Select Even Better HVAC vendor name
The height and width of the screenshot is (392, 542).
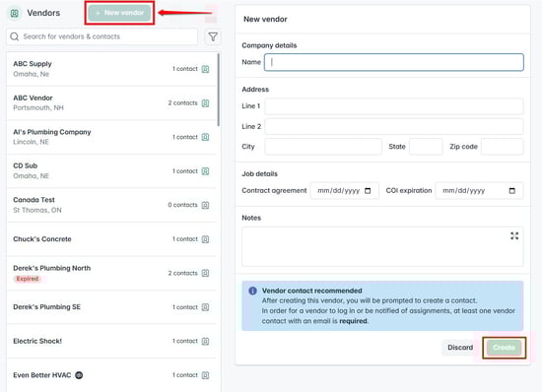point(42,375)
